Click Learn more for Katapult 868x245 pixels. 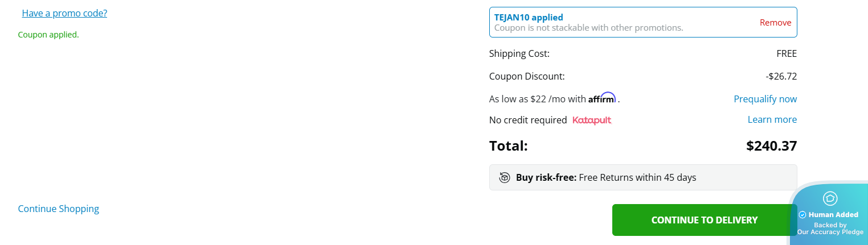tap(772, 119)
